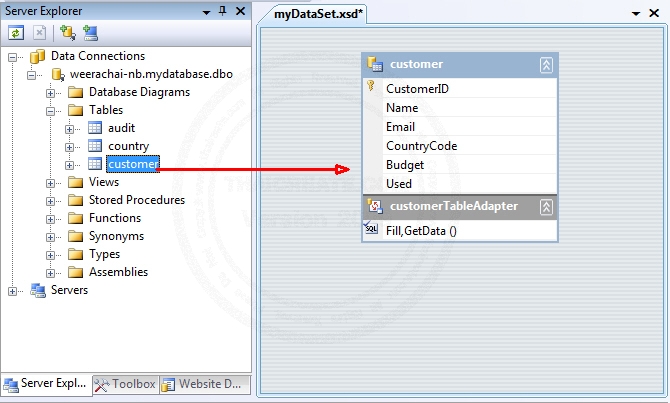Collapse the customerTableAdapter section

(547, 207)
